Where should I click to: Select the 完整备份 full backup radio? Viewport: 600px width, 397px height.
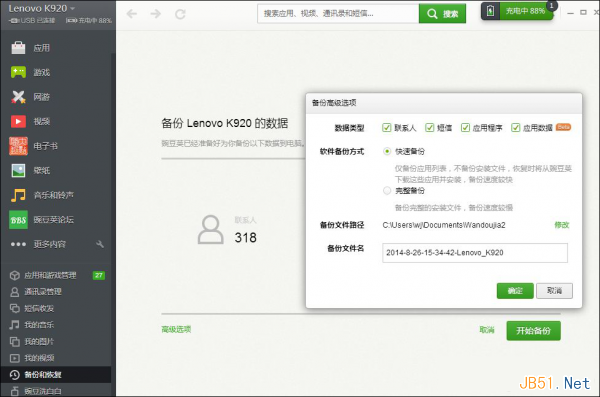click(x=387, y=190)
